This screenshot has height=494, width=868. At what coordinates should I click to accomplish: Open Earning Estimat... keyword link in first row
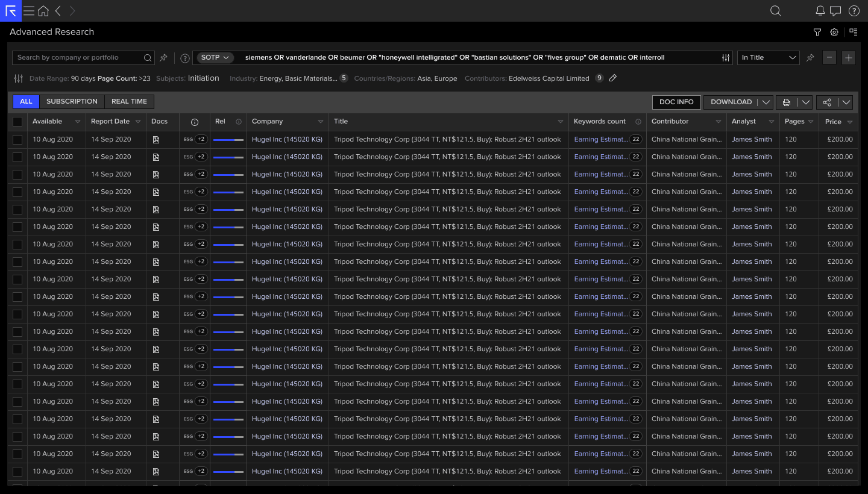600,139
